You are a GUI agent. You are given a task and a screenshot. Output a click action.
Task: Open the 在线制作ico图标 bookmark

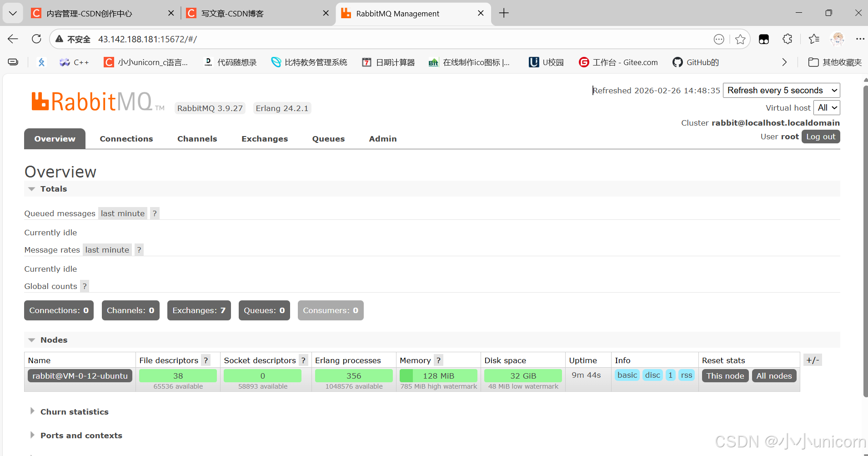(469, 62)
